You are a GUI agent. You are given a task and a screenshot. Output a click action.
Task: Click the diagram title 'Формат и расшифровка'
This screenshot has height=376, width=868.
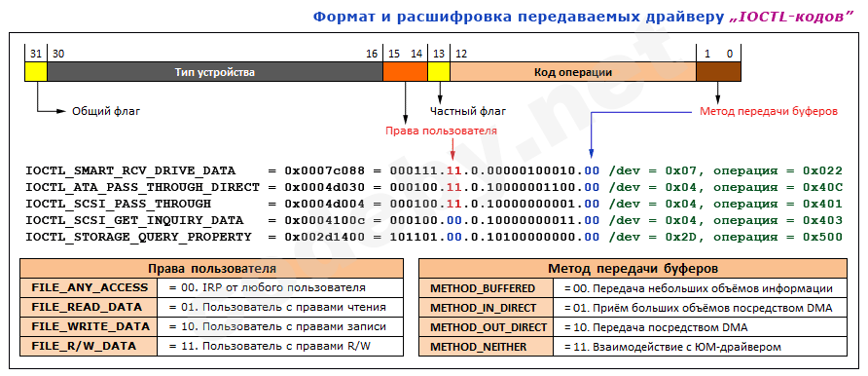413,17
